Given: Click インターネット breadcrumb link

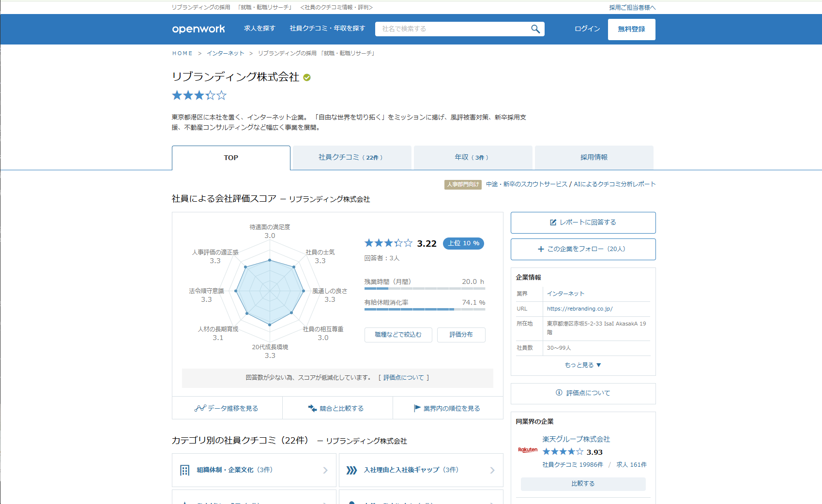Looking at the screenshot, I should click(226, 53).
